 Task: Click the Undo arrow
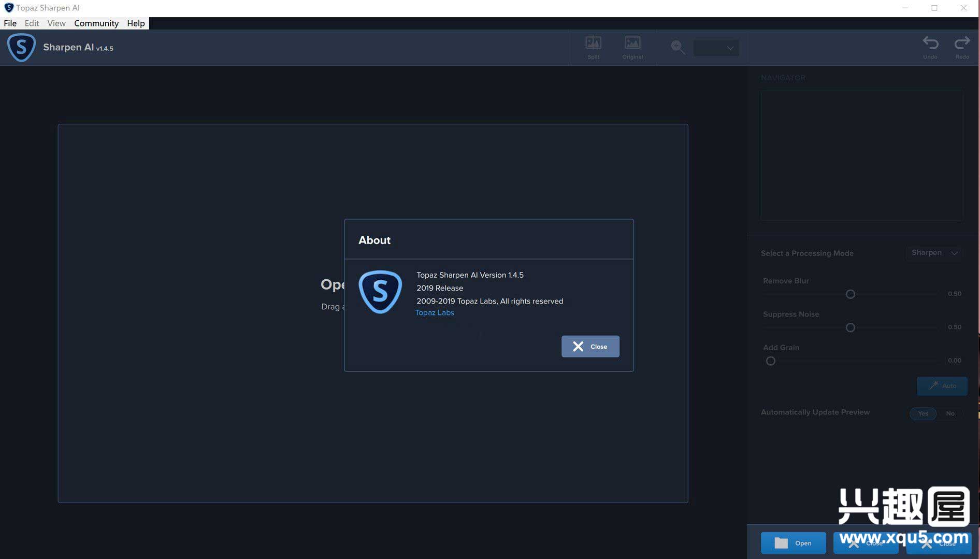[930, 47]
